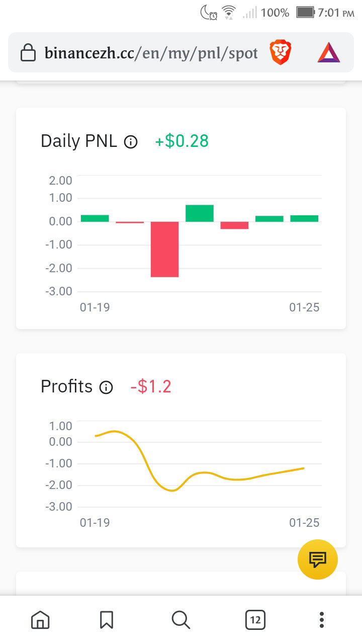Select the tallest green PNL bar
362x644 pixels.
pyautogui.click(x=200, y=213)
